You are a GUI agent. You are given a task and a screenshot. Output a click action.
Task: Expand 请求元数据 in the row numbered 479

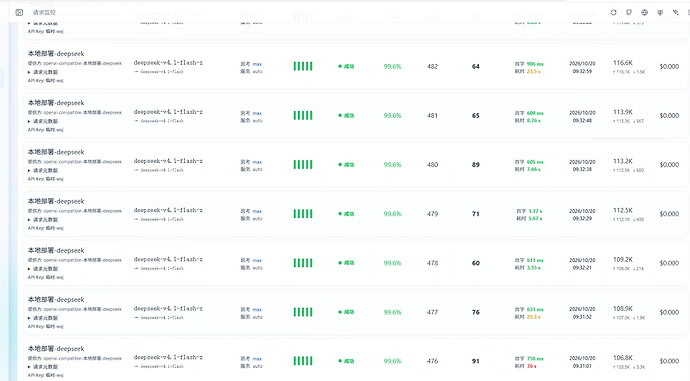tap(43, 219)
